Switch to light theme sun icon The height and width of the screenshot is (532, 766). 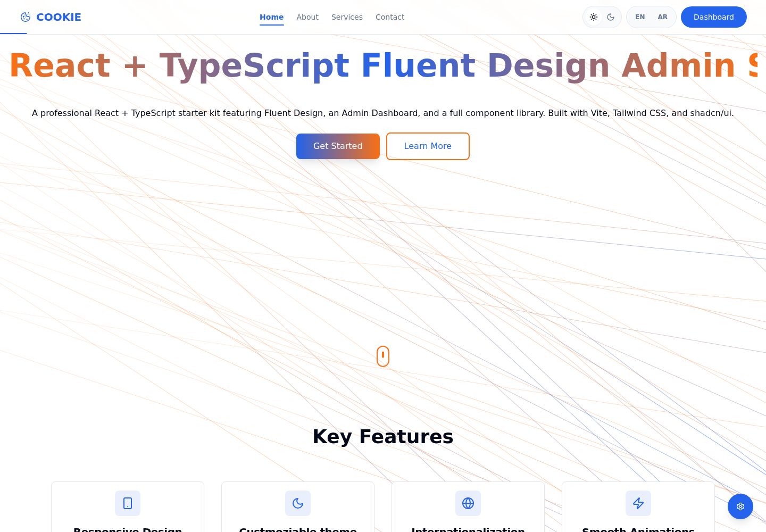pos(594,17)
